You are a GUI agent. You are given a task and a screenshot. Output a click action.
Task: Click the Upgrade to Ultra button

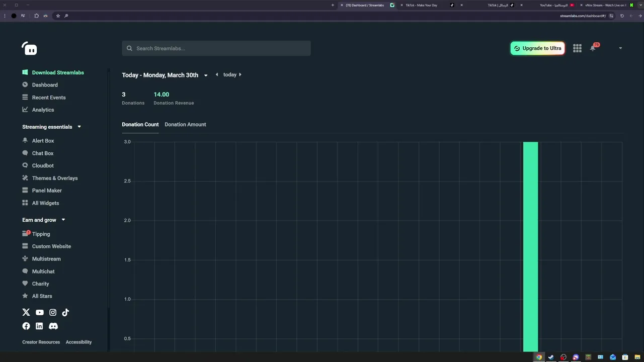[x=537, y=48]
